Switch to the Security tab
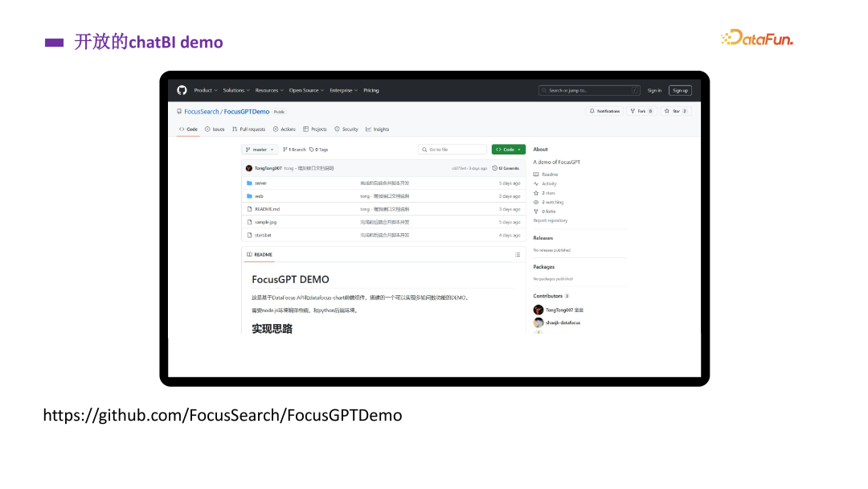 [x=346, y=129]
